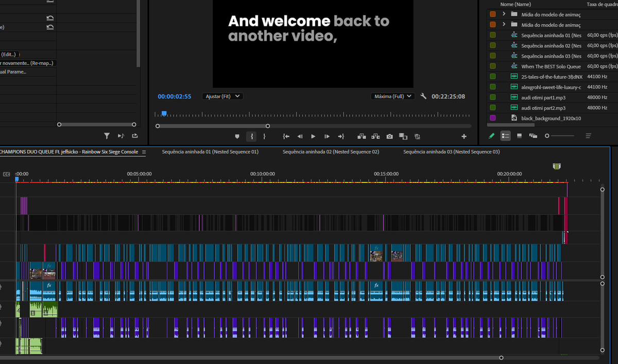The width and height of the screenshot is (618, 364).
Task: Click the Mark In bracket button
Action: click(x=252, y=136)
